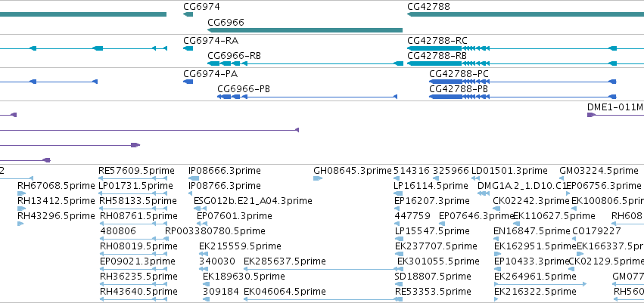
Task: Select EST label 309184
Action: [x=221, y=292]
